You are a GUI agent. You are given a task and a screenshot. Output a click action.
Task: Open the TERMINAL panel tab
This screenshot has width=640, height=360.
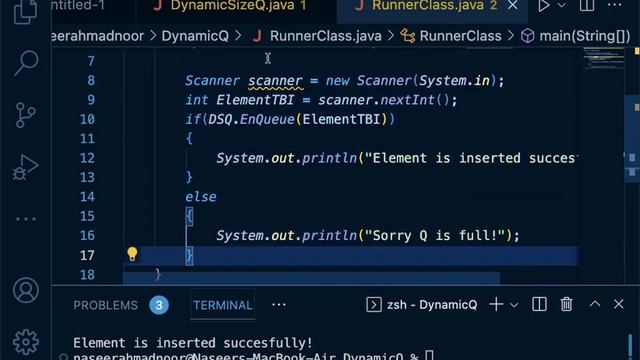(x=222, y=305)
